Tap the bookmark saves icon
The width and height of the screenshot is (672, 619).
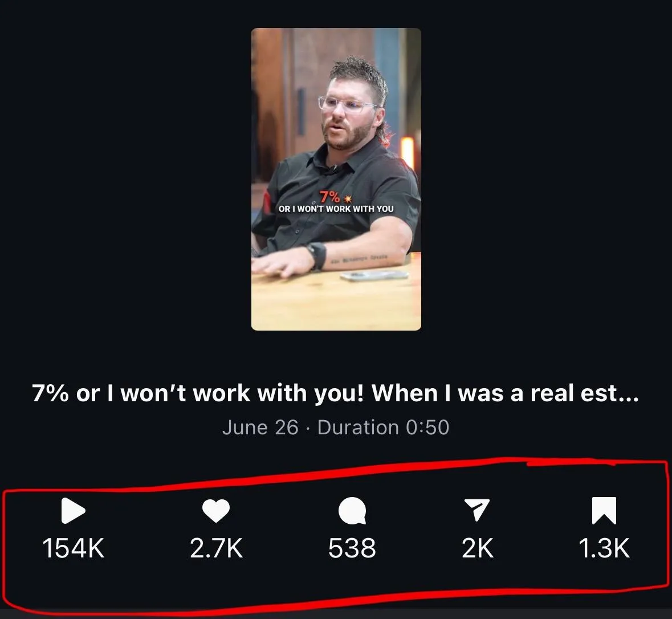click(x=604, y=511)
